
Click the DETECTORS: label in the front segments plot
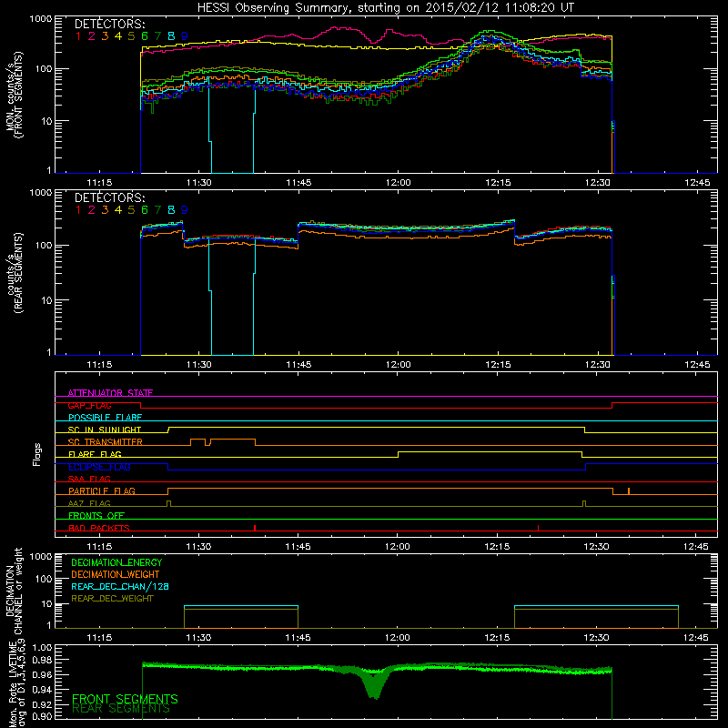coord(110,25)
